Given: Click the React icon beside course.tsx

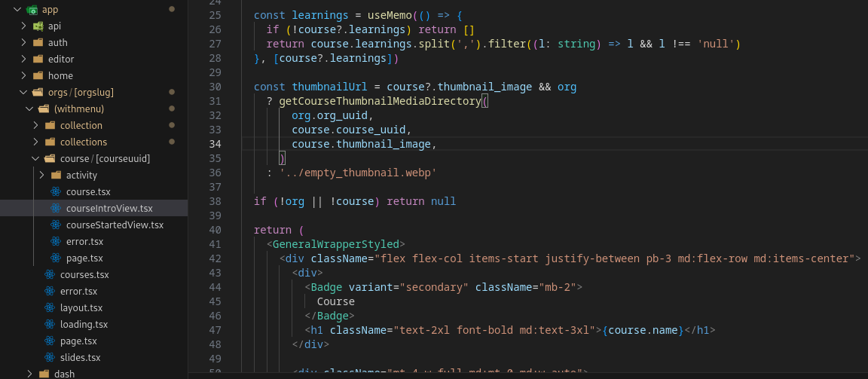Looking at the screenshot, I should (56, 192).
